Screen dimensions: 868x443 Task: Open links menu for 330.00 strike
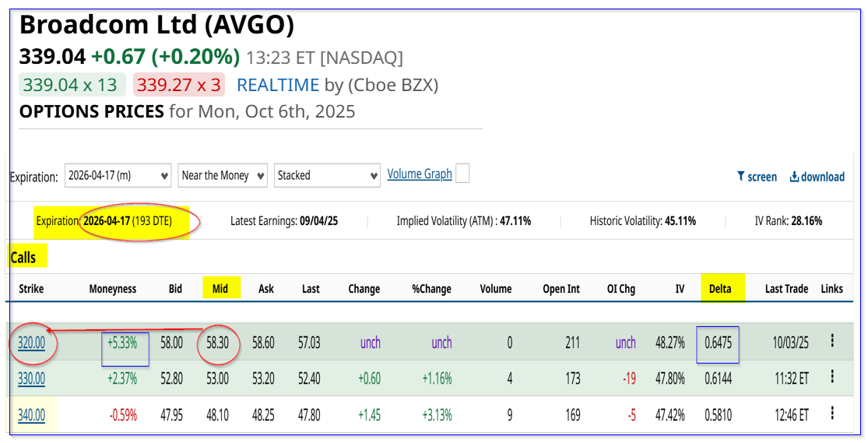tap(832, 377)
